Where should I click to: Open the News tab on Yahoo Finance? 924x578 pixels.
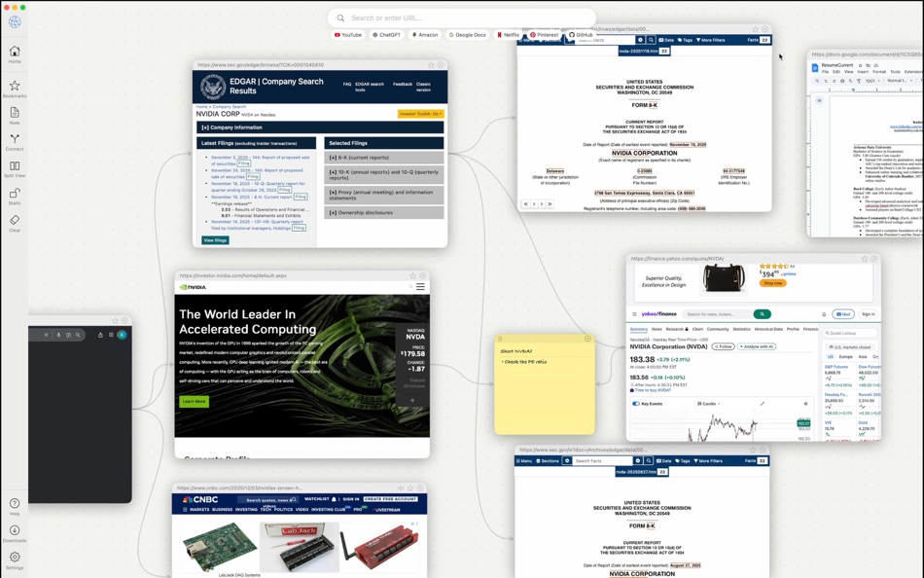point(657,329)
